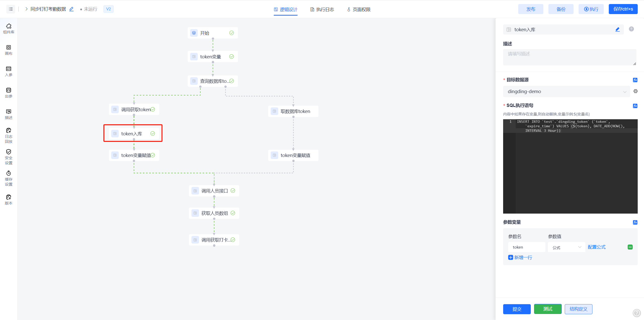644x320 pixels.
Task: Remove the token parameter row with green minus
Action: pos(630,247)
